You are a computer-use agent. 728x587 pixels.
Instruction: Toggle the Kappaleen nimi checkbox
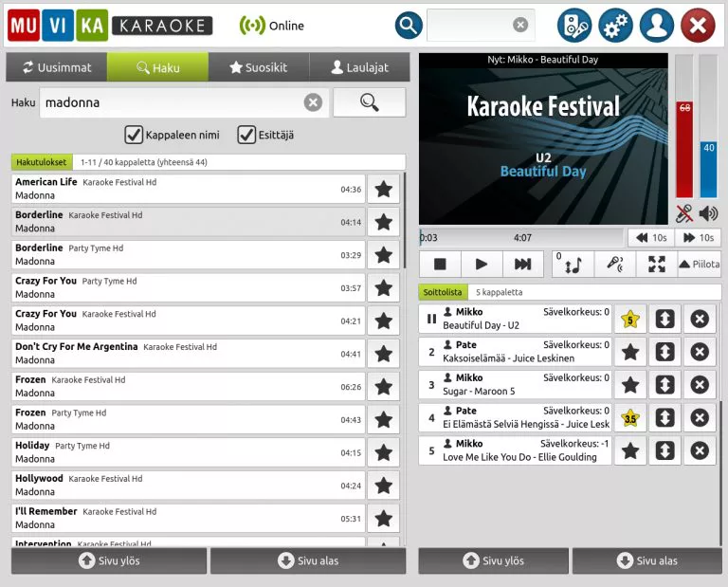[134, 135]
